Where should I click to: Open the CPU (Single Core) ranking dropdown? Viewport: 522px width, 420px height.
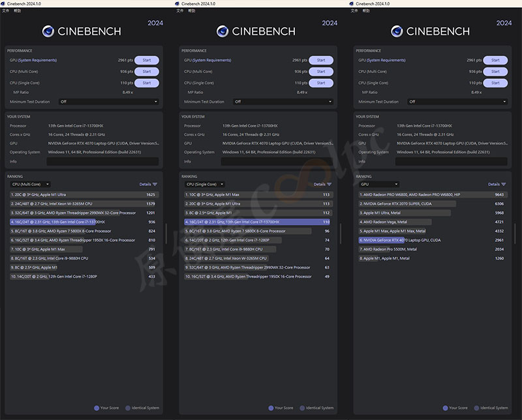click(x=205, y=184)
